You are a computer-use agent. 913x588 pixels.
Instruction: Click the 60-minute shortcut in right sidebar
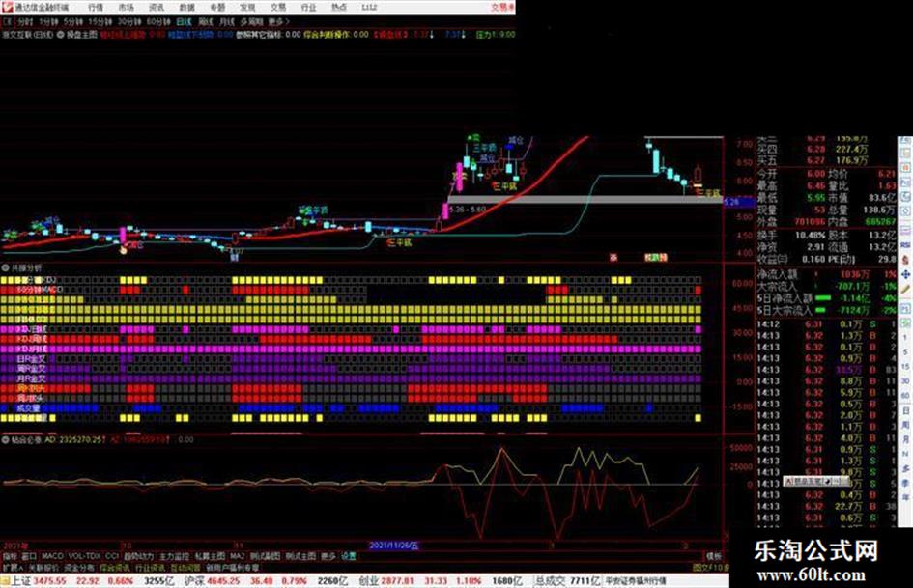[x=905, y=396]
